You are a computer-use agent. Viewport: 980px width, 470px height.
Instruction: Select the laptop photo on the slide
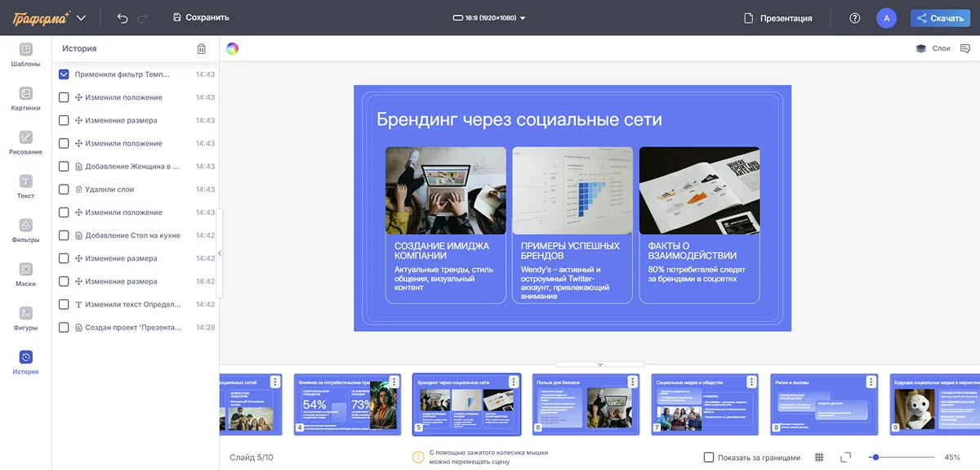point(446,190)
